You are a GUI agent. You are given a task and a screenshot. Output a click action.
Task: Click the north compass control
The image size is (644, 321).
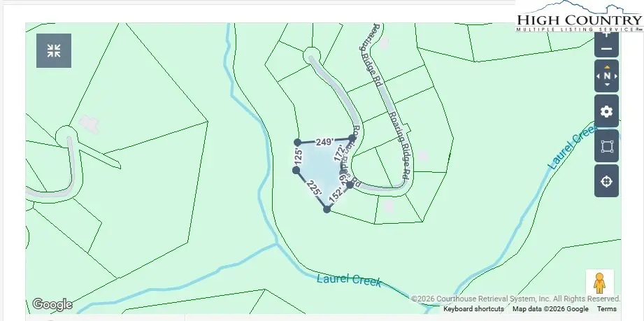tap(606, 76)
